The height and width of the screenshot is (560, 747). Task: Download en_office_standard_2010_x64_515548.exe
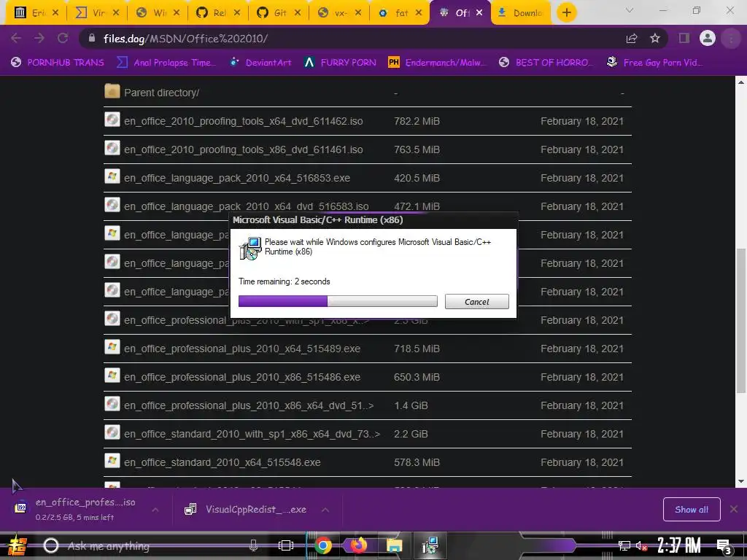[222, 462]
